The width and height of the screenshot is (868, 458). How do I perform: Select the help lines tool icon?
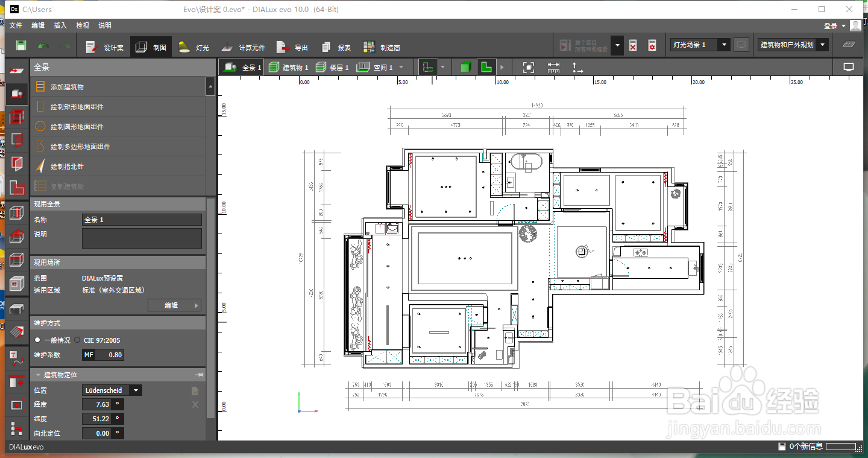click(17, 381)
